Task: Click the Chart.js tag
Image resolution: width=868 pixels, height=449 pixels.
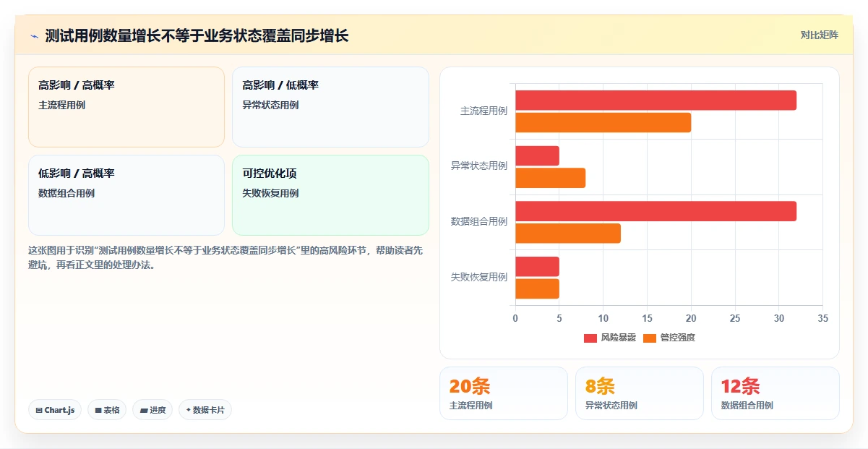Action: pyautogui.click(x=55, y=410)
